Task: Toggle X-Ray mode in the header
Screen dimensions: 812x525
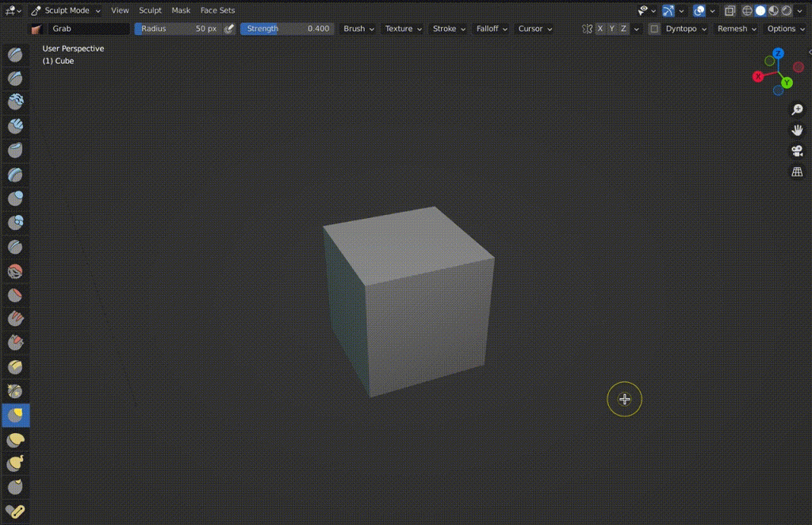Action: click(x=730, y=10)
